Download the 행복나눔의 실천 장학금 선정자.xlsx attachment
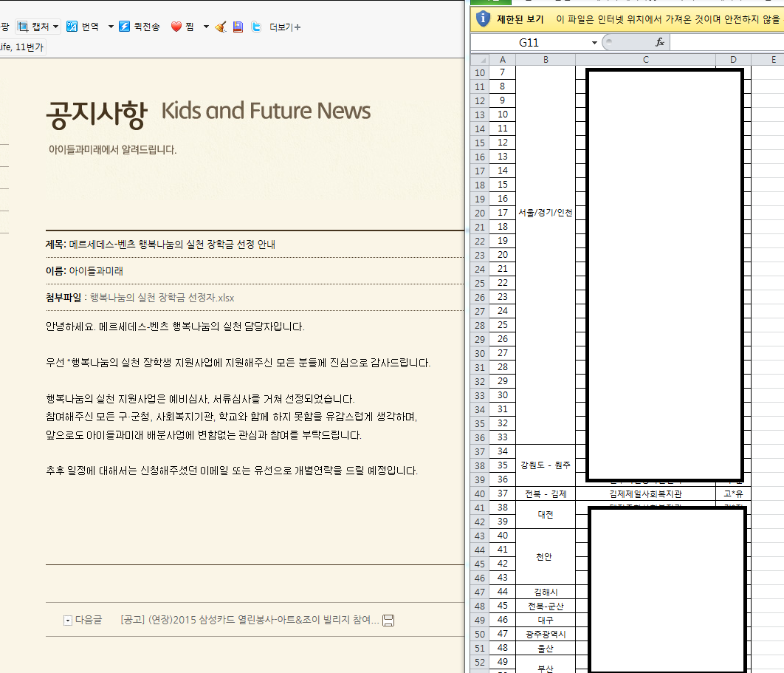 tap(162, 298)
